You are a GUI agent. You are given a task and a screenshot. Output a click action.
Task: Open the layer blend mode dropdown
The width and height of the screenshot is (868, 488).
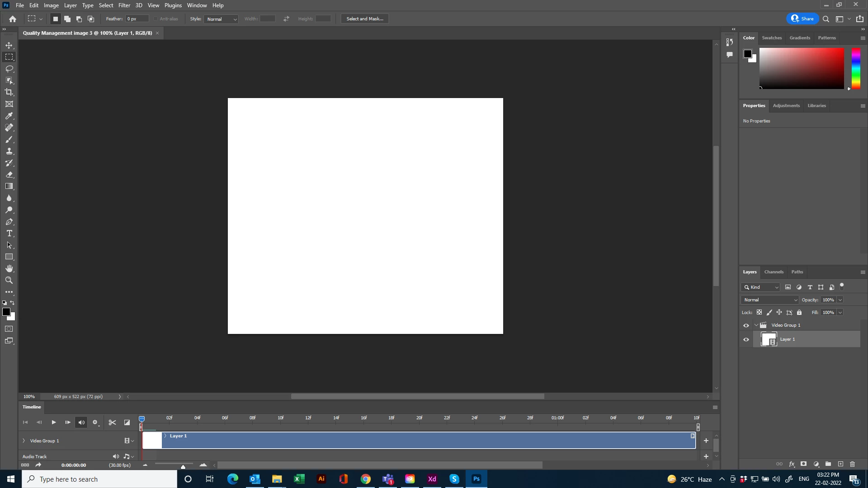(770, 300)
